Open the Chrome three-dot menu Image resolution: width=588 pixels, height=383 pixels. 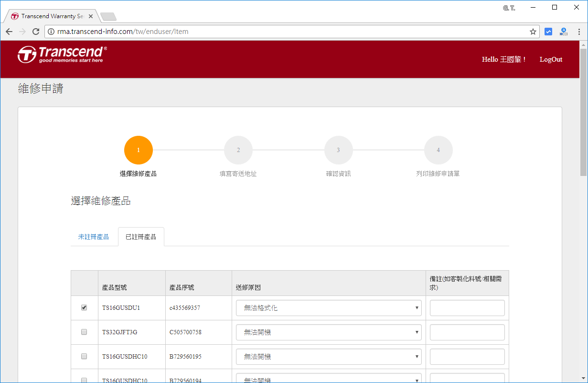(579, 32)
